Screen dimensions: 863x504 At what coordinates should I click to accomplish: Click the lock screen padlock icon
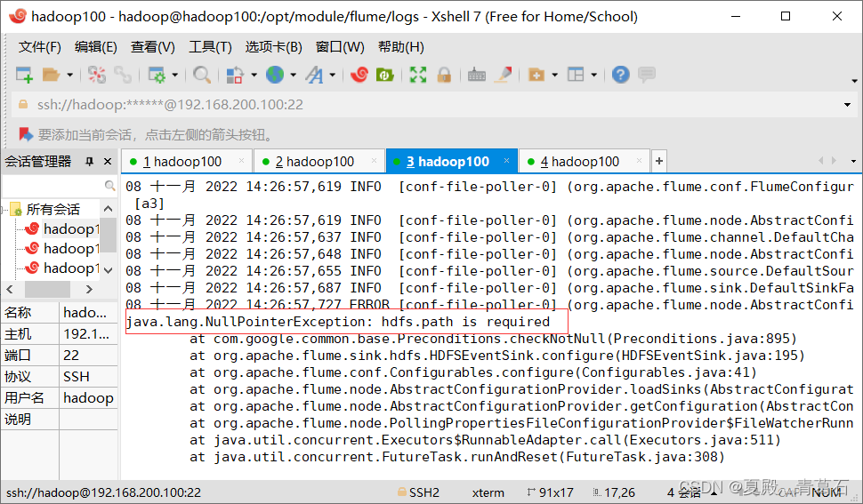pos(444,75)
